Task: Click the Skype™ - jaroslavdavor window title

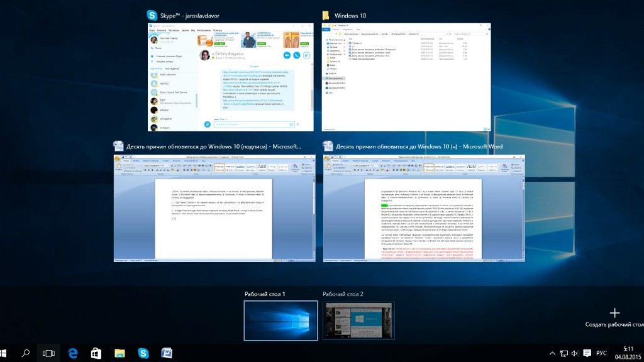Action: tap(190, 16)
